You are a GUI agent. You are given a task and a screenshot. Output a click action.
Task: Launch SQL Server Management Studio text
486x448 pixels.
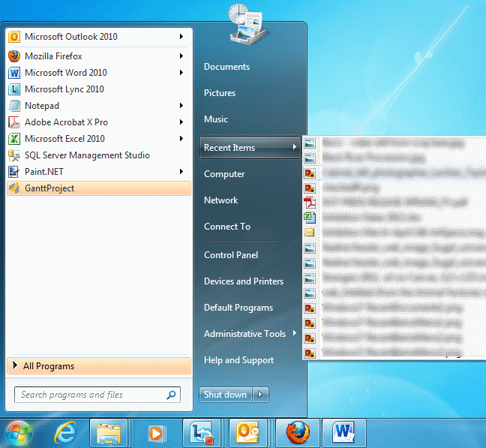[88, 155]
